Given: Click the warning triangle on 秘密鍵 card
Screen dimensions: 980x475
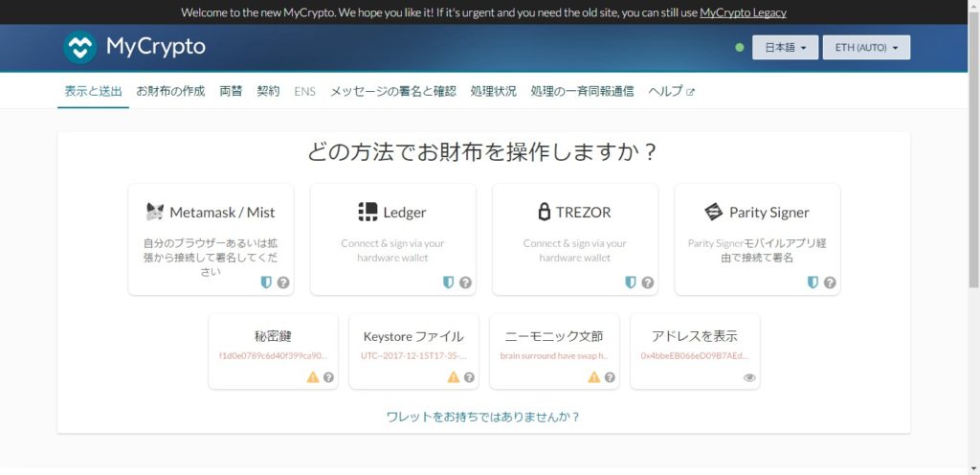Looking at the screenshot, I should 312,377.
